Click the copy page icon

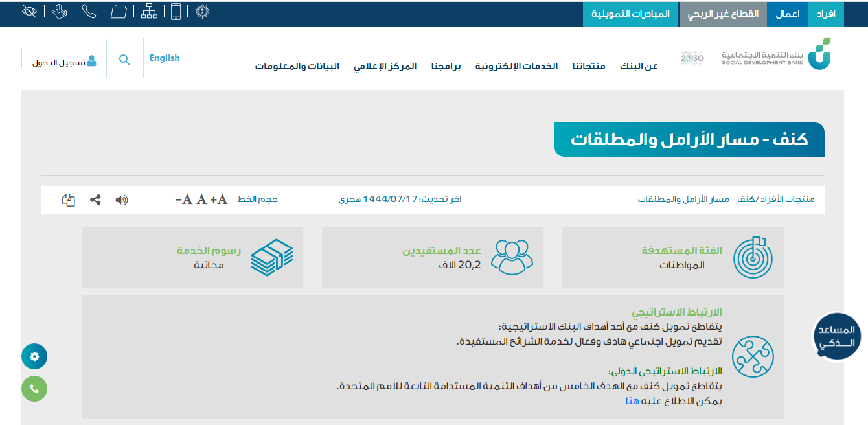point(68,200)
